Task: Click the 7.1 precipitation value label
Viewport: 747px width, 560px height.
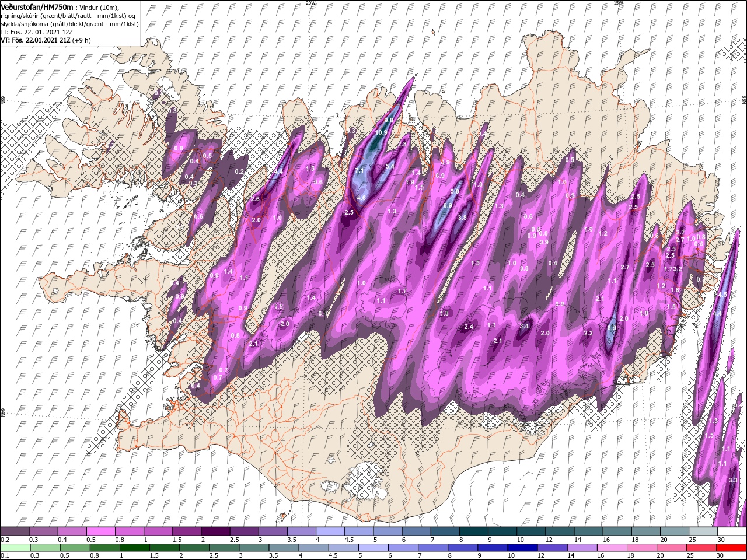Action: (x=359, y=170)
